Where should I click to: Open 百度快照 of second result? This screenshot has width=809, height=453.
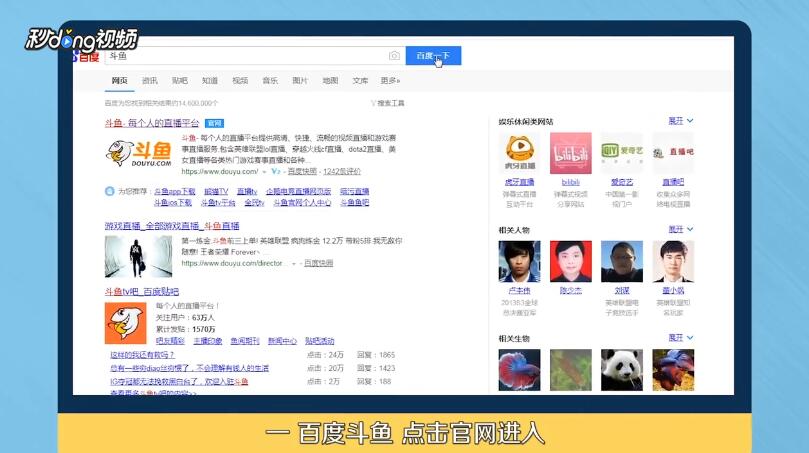pyautogui.click(x=318, y=263)
